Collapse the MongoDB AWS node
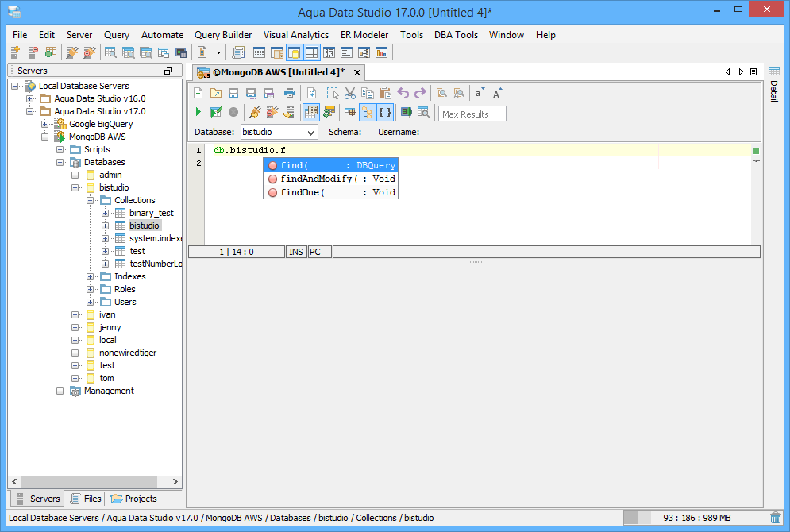 [x=44, y=137]
